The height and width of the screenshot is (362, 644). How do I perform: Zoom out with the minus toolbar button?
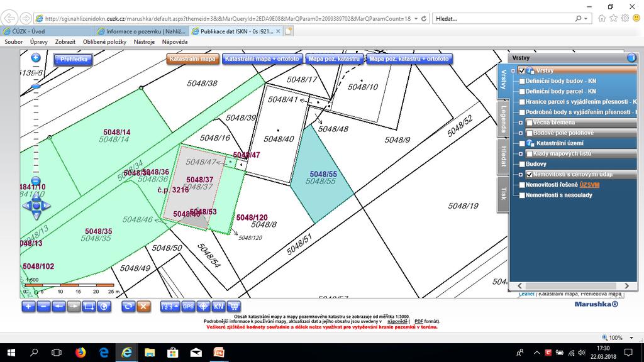coord(43,306)
